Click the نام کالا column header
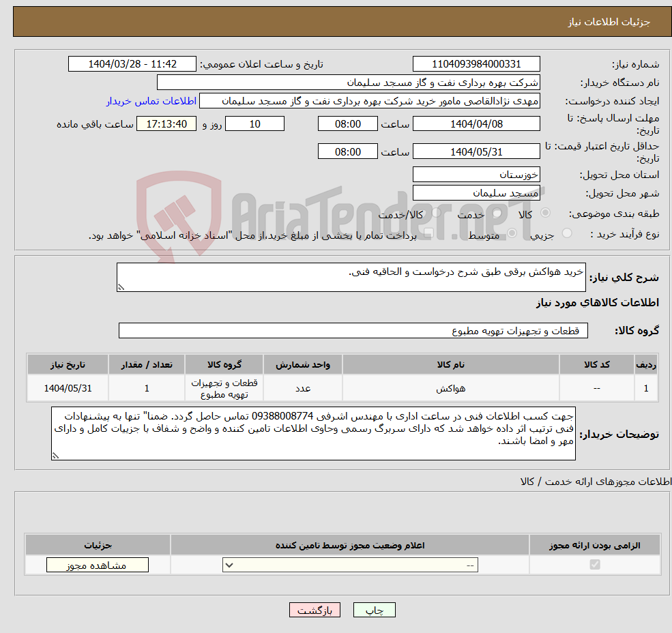Image resolution: width=672 pixels, height=633 pixels. [x=450, y=364]
